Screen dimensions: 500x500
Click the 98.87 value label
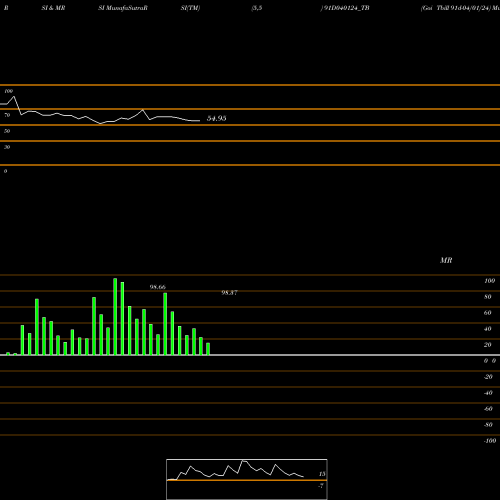coord(229,293)
